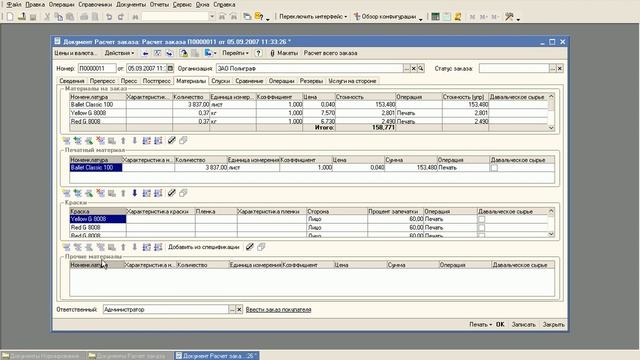The width and height of the screenshot is (640, 360).
Task: Click the Закрыть button
Action: pyautogui.click(x=553, y=324)
